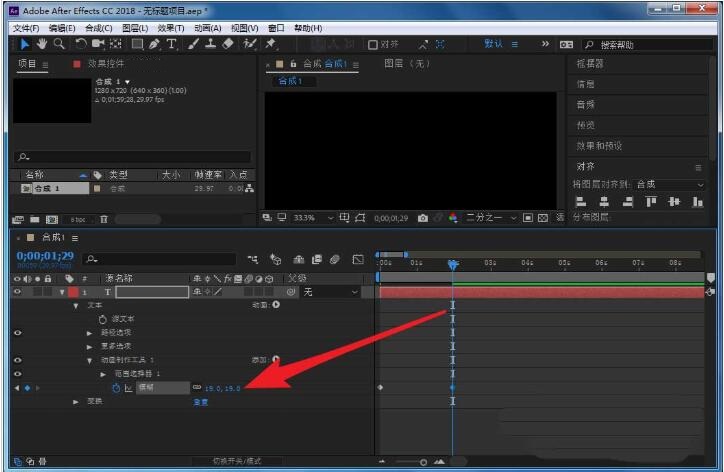
Task: Click the show channel RGB color icon
Action: point(453,218)
